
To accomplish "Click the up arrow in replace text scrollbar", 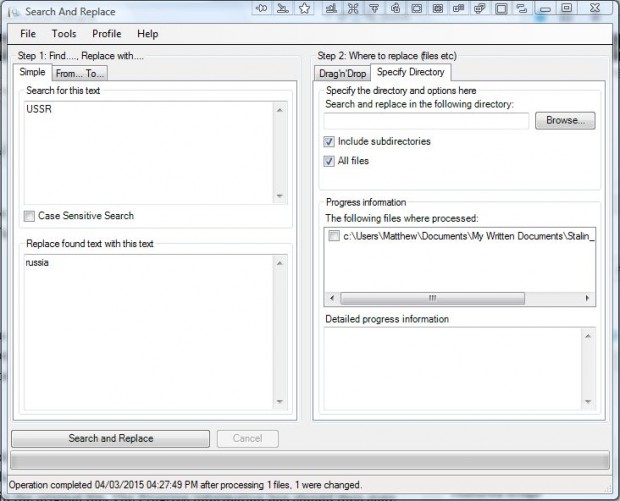I will (x=280, y=263).
